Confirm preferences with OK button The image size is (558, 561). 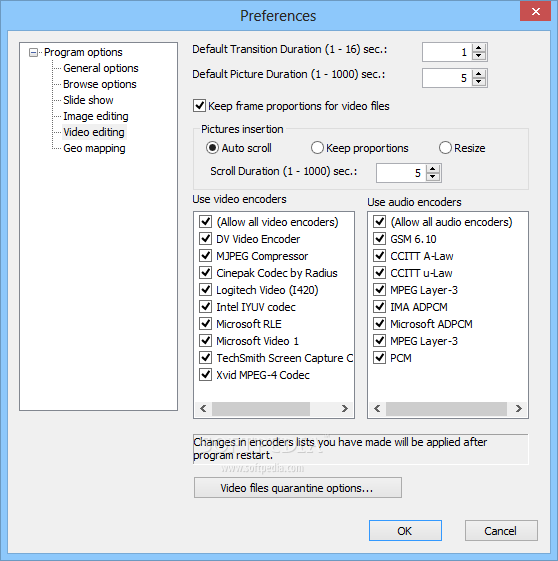pyautogui.click(x=405, y=531)
